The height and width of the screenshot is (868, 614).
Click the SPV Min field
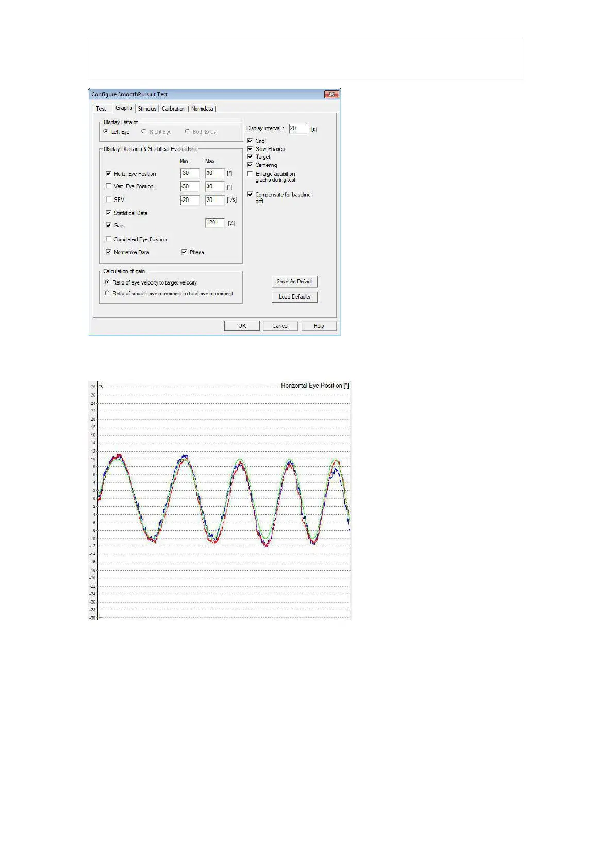190,200
